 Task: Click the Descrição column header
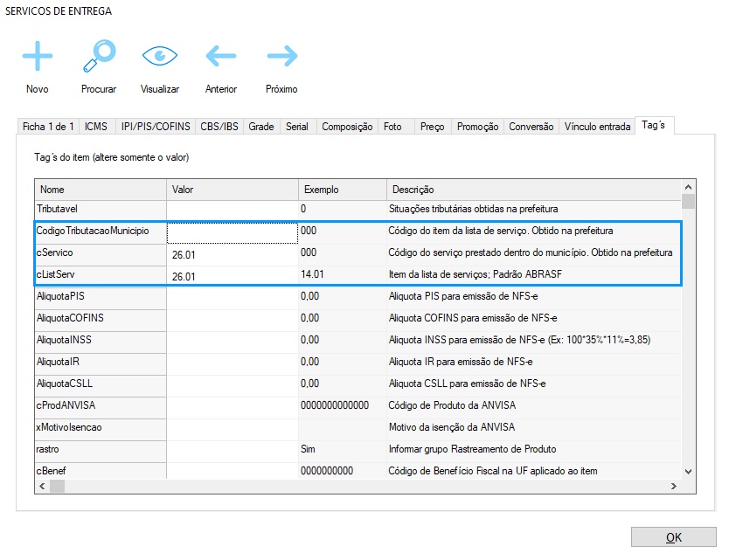pos(533,190)
